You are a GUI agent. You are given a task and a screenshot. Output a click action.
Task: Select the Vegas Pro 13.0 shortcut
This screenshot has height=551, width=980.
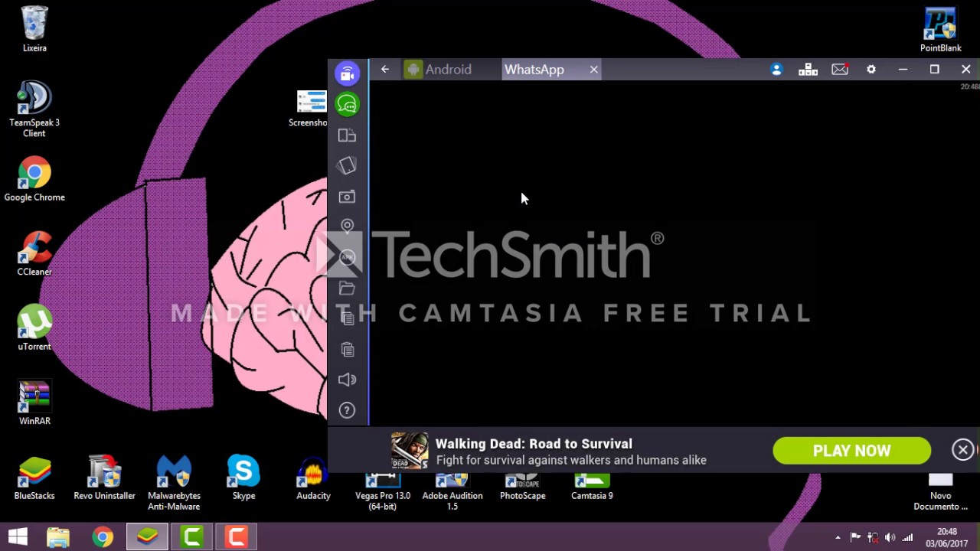tap(383, 492)
